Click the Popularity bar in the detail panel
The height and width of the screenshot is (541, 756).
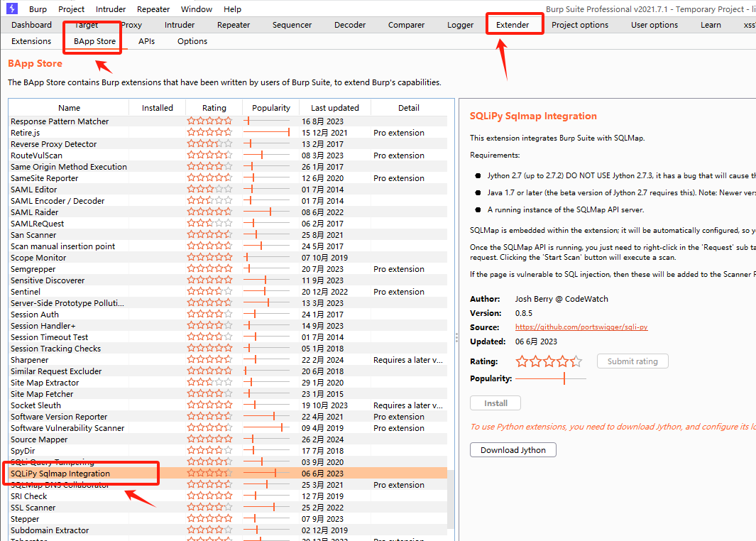pos(551,378)
